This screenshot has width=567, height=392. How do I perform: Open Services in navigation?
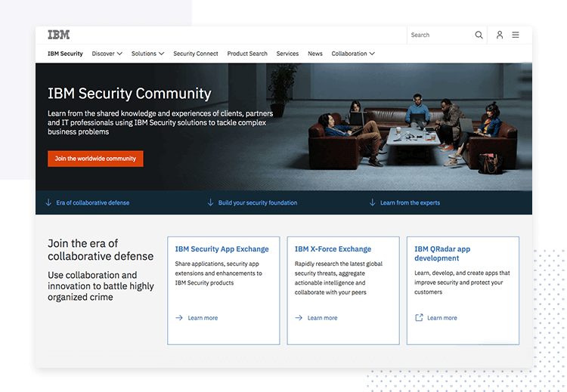click(x=287, y=54)
